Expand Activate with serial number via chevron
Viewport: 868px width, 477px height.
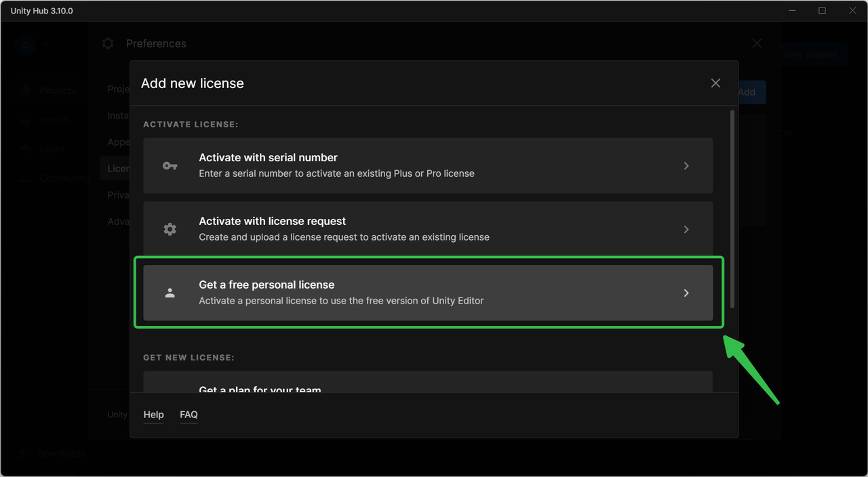686,166
